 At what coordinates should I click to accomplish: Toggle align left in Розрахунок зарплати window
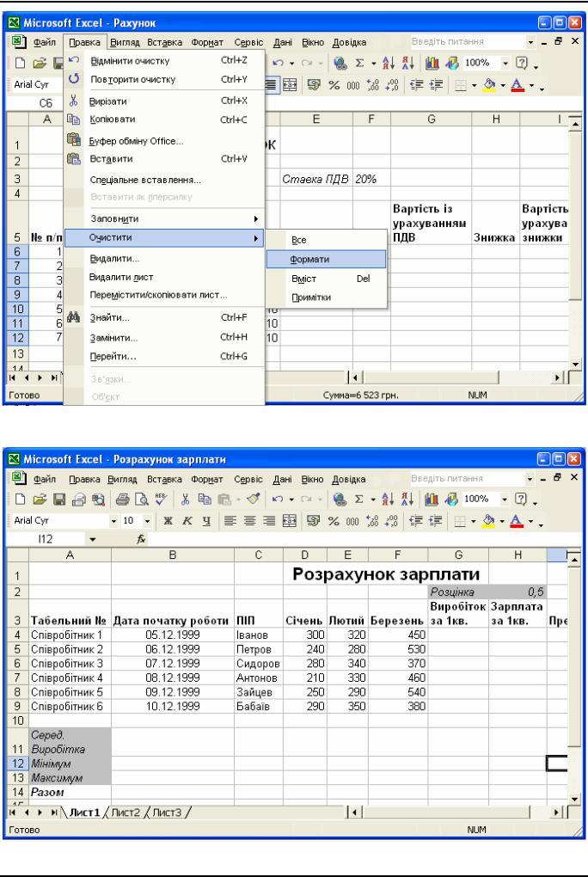[x=230, y=521]
